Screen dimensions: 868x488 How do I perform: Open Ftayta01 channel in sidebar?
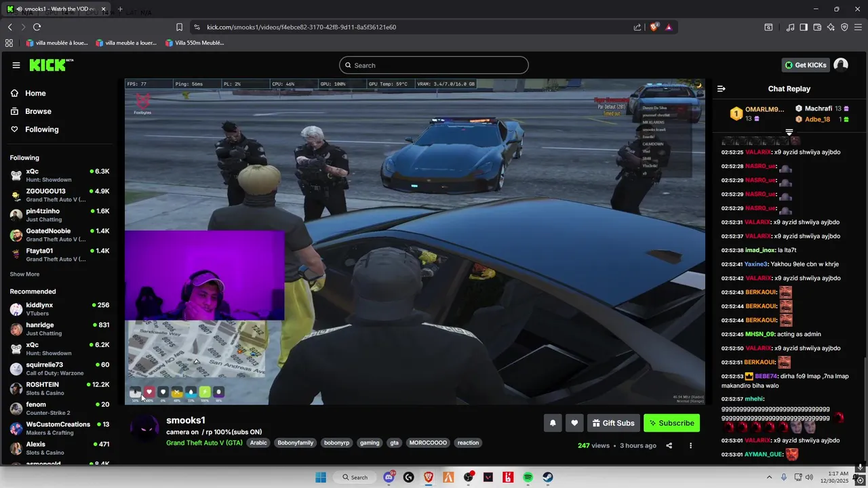[59, 255]
